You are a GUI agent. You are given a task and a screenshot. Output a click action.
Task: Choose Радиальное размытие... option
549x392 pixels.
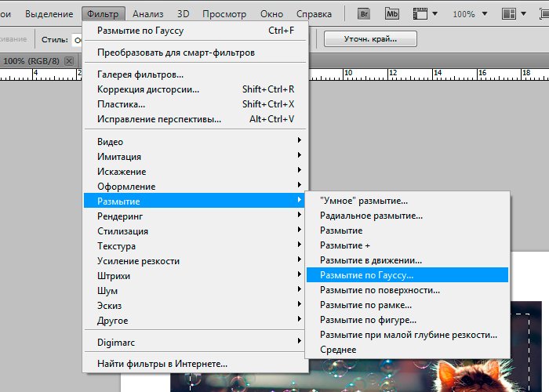click(x=371, y=216)
